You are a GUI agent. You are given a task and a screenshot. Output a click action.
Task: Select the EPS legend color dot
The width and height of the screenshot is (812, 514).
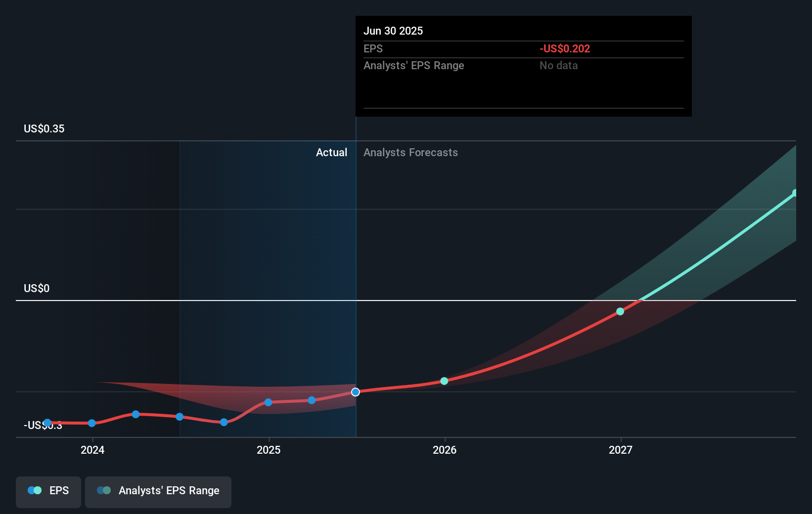pyautogui.click(x=33, y=490)
